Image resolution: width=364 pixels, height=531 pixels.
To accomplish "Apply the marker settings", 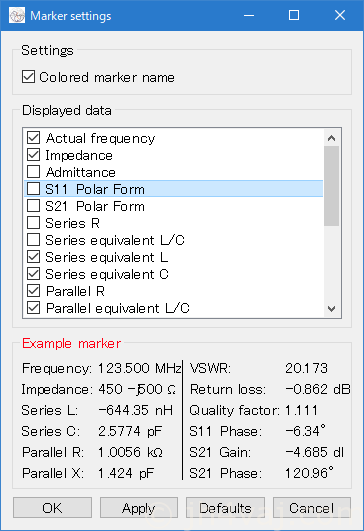I will point(139,508).
